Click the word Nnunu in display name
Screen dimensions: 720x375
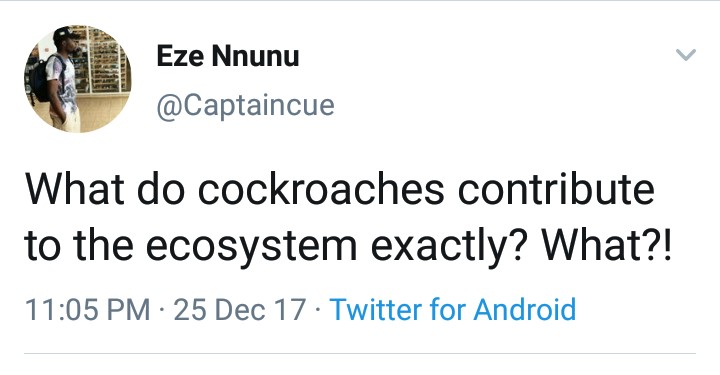255,56
